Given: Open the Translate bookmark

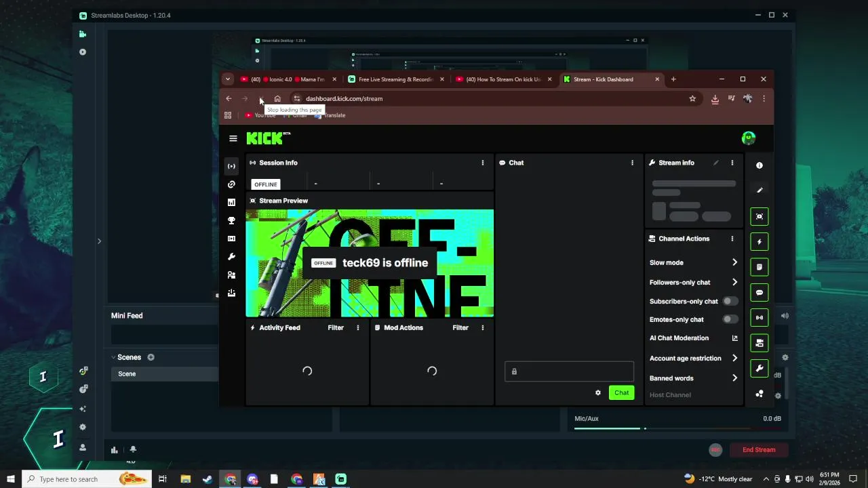Looking at the screenshot, I should [x=330, y=115].
